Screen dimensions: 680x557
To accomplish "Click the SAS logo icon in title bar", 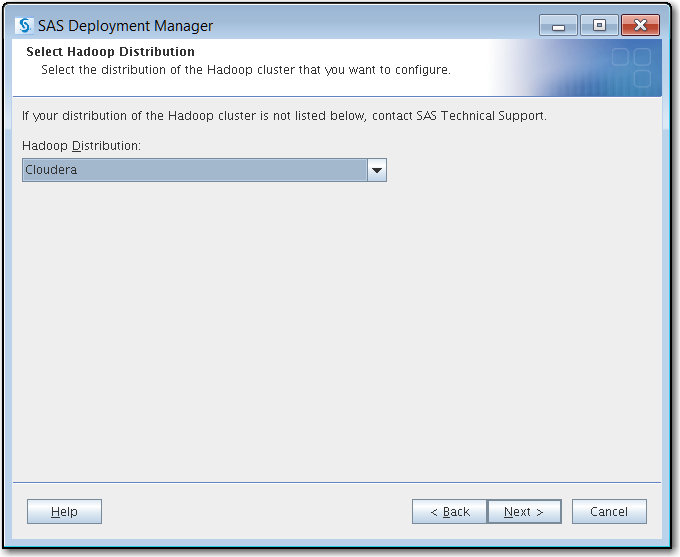I will click(x=24, y=26).
